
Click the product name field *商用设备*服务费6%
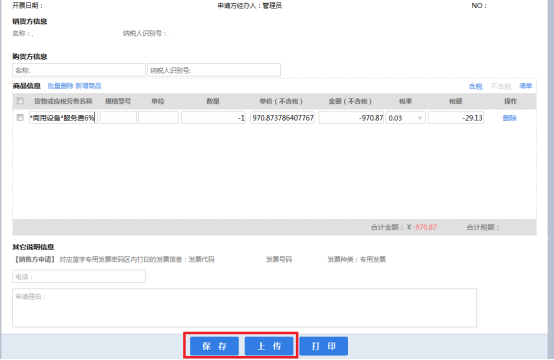click(x=63, y=118)
